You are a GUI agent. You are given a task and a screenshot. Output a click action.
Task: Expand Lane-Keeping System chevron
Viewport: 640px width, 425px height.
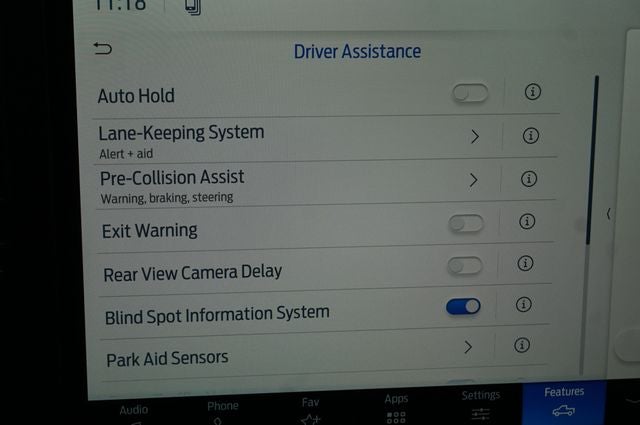474,137
